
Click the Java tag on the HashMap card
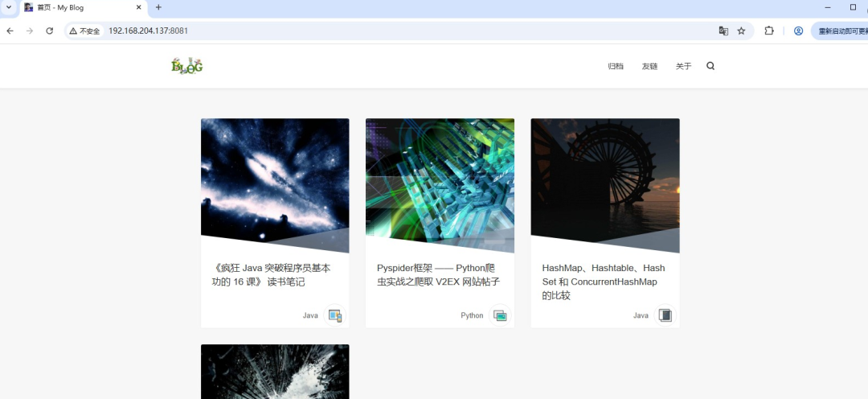pos(641,315)
